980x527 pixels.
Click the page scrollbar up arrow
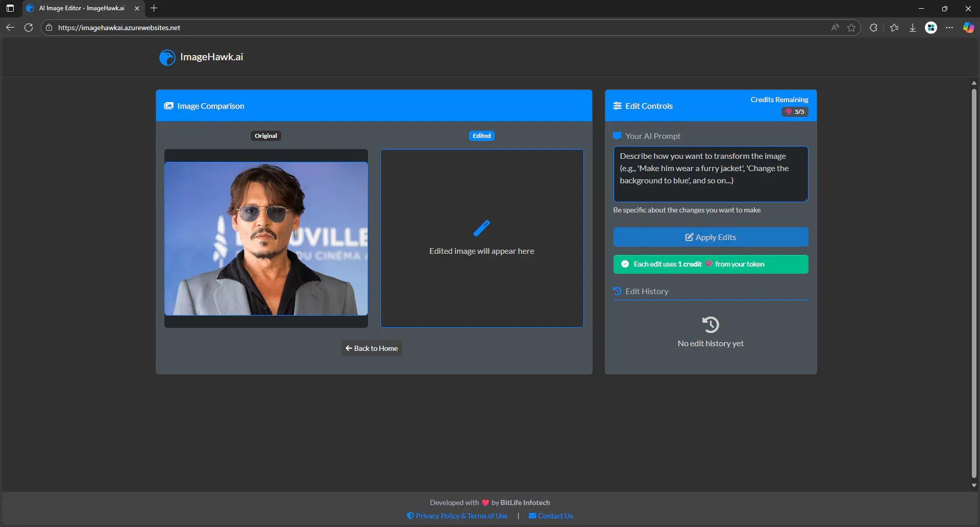click(x=974, y=83)
